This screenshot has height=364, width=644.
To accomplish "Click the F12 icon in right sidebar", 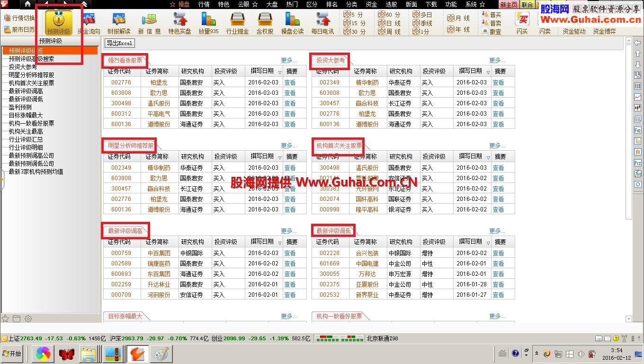I will [637, 163].
